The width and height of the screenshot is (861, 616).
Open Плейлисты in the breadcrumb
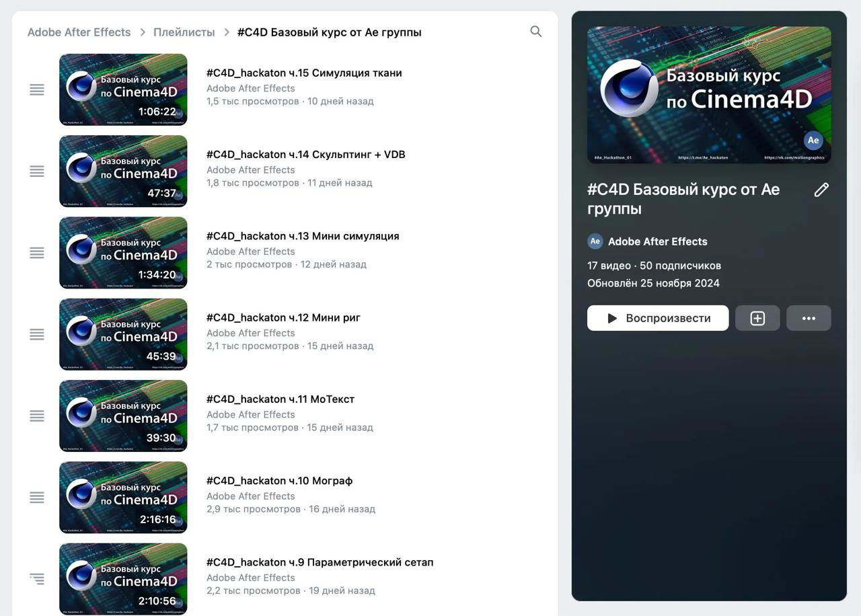click(x=184, y=32)
